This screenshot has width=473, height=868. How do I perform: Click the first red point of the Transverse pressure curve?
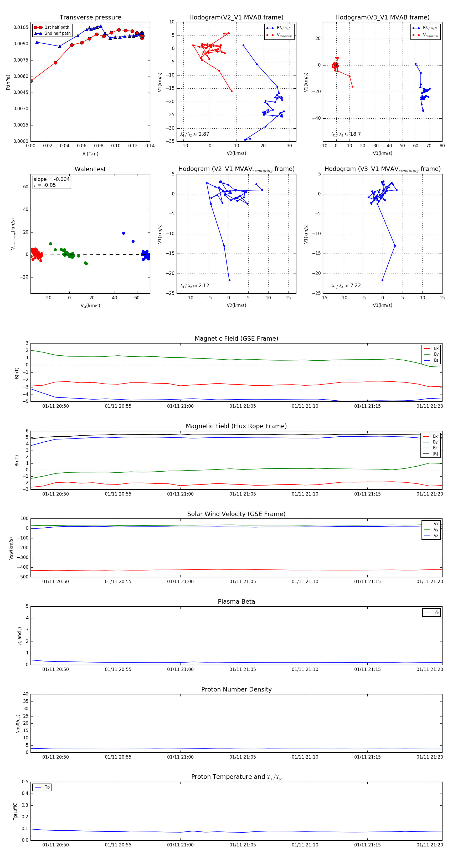31,81
